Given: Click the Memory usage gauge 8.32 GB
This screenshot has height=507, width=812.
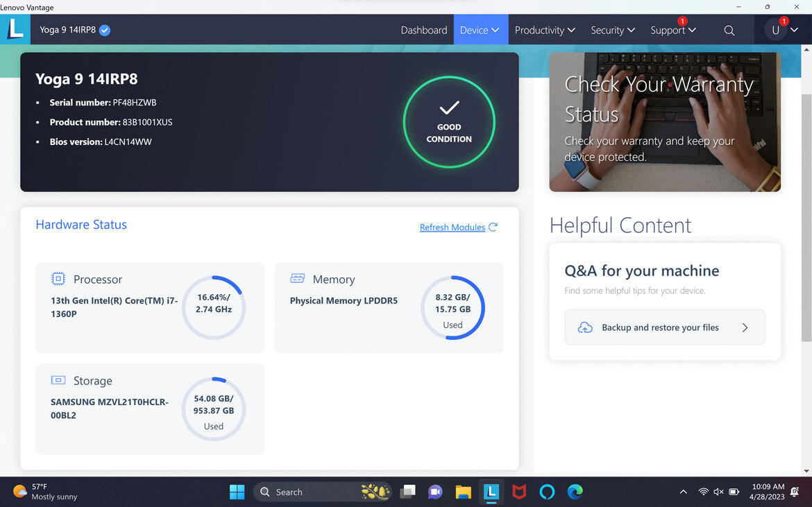Looking at the screenshot, I should tap(452, 307).
